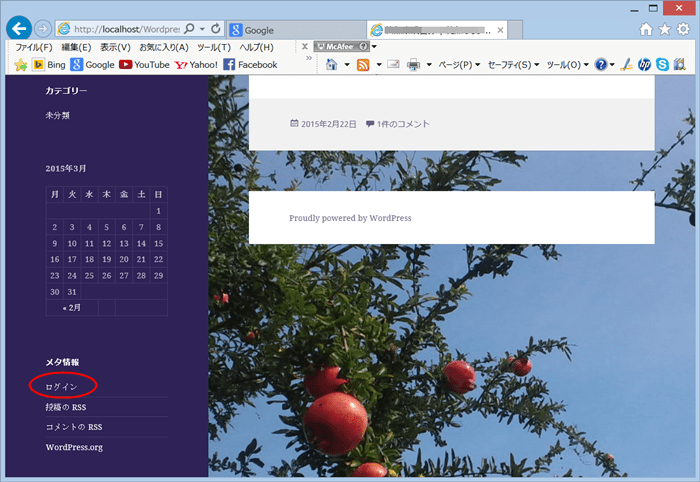Open the WordPress.org link

pos(74,447)
